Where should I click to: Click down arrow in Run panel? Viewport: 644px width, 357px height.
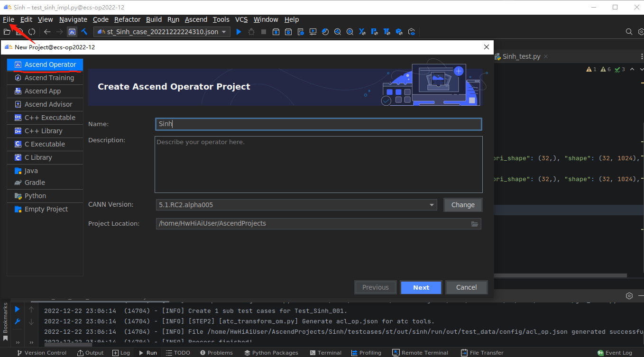pos(31,322)
